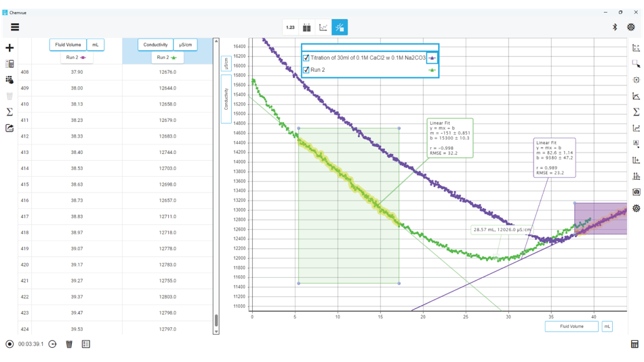Enable the coordinates crosshair tool
This screenshot has width=644, height=362.
(636, 80)
